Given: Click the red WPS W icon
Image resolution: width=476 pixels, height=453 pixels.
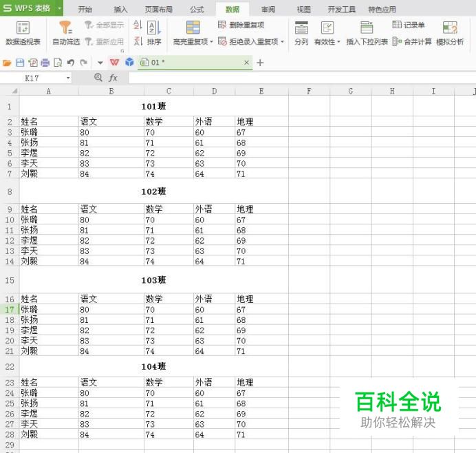Looking at the screenshot, I should (114, 63).
